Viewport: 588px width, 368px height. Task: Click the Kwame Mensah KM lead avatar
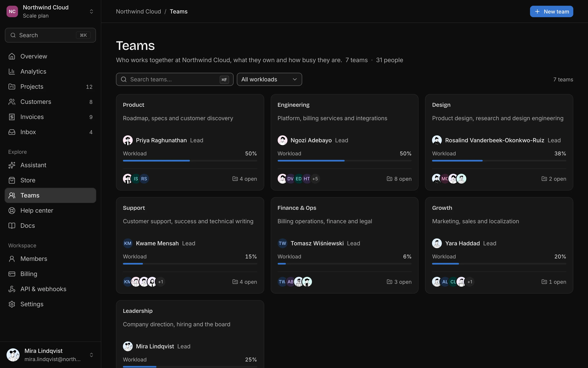pyautogui.click(x=128, y=243)
